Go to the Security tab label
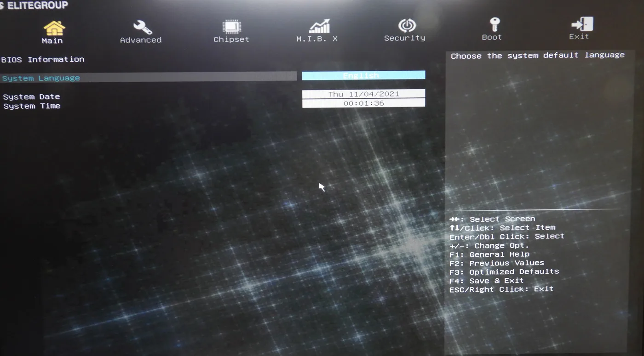644x356 pixels. coord(405,38)
